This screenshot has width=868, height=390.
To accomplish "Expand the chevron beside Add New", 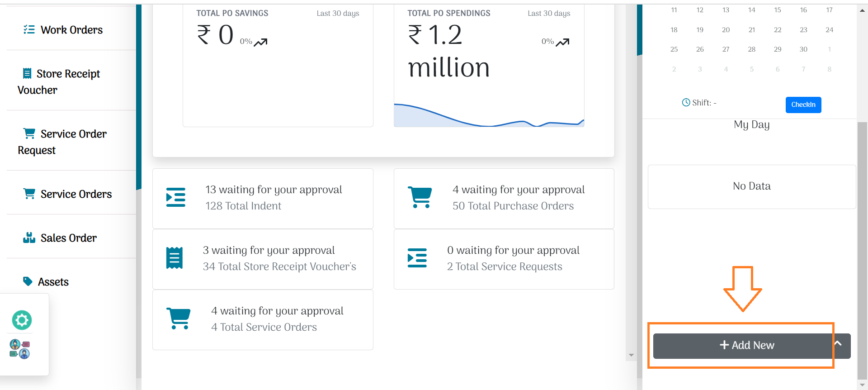I will tap(838, 343).
